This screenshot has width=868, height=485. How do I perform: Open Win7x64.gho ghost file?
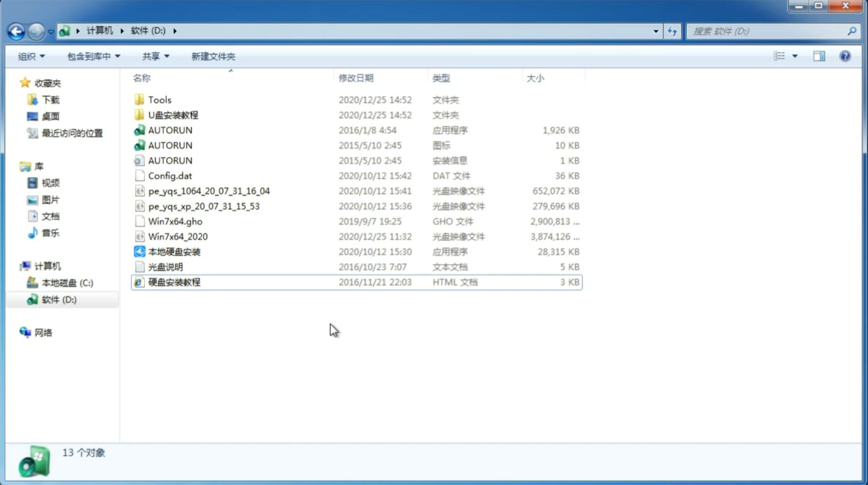[175, 221]
